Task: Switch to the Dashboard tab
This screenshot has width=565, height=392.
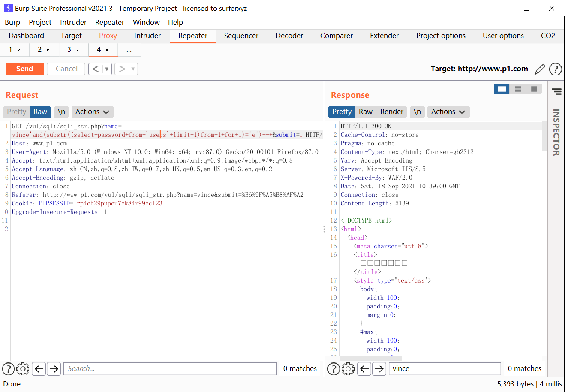Action: tap(26, 36)
